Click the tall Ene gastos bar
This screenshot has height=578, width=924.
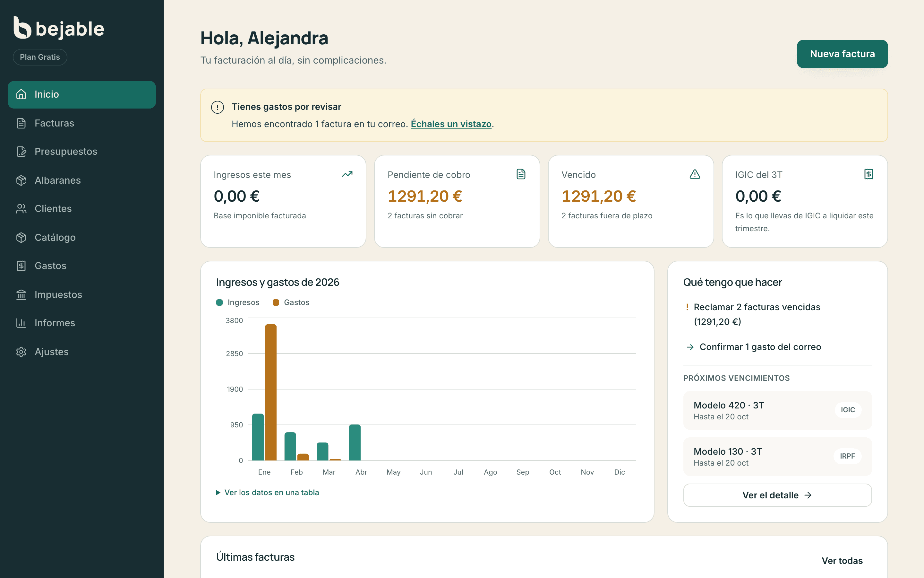[271, 392]
